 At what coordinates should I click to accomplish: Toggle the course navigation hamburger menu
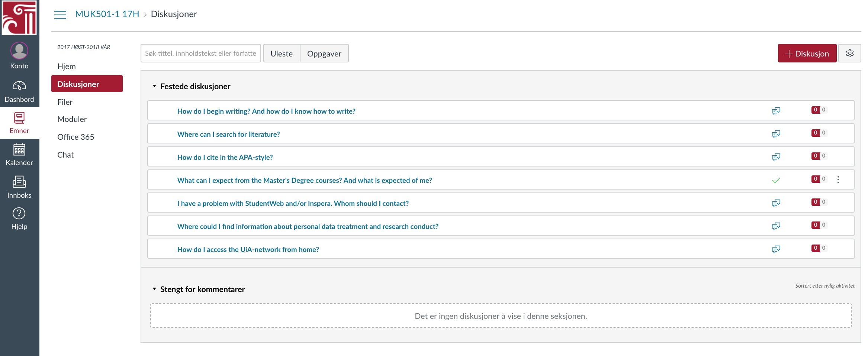[60, 14]
